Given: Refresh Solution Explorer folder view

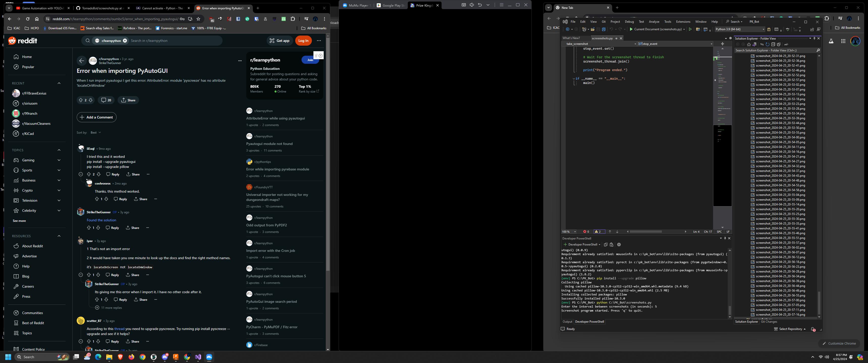Looking at the screenshot, I should (x=767, y=44).
